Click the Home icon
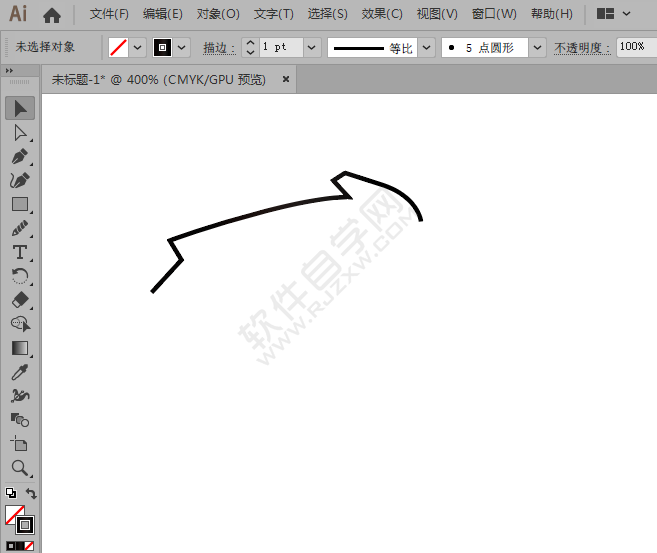657x553 pixels. click(x=52, y=15)
